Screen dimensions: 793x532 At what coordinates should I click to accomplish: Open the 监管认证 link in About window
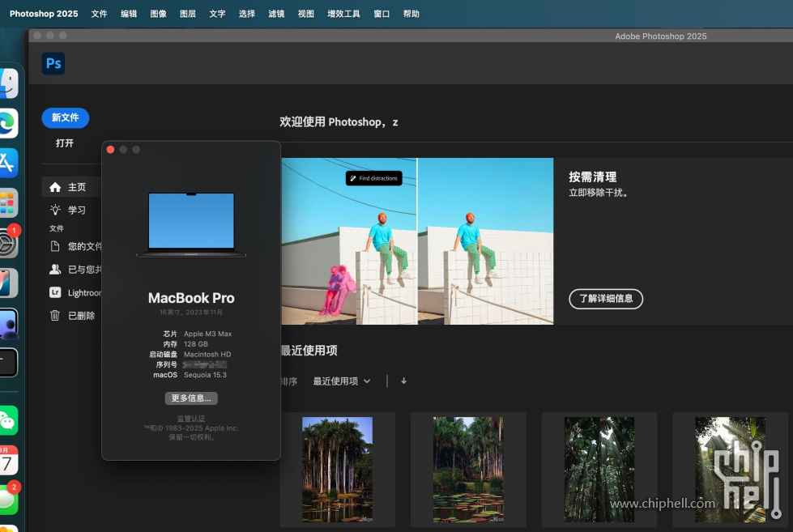click(191, 418)
